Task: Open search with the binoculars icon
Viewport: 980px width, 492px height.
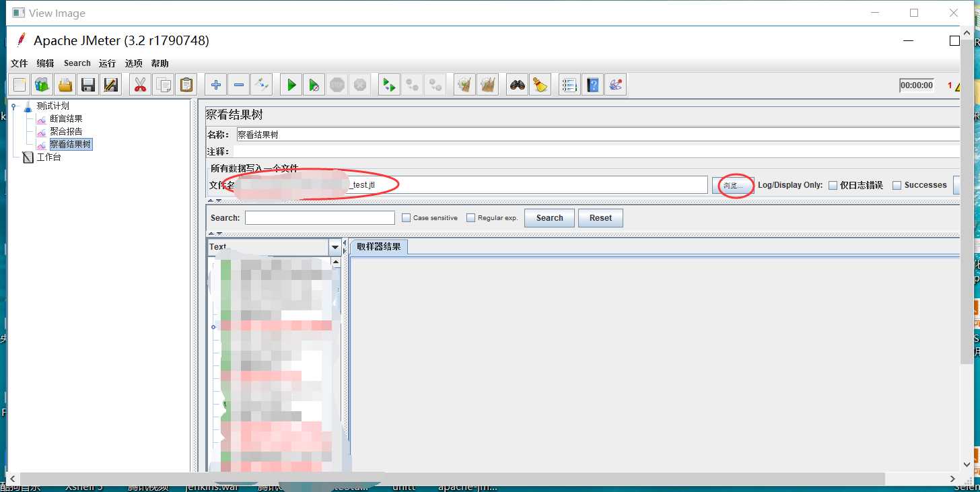Action: (x=517, y=85)
